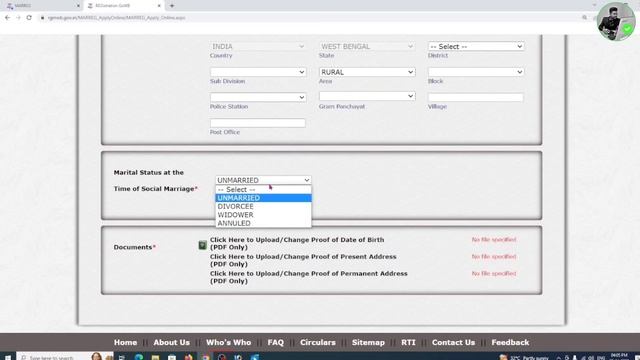This screenshot has width=640, height=360.
Task: Open the District dropdown
Action: (476, 47)
